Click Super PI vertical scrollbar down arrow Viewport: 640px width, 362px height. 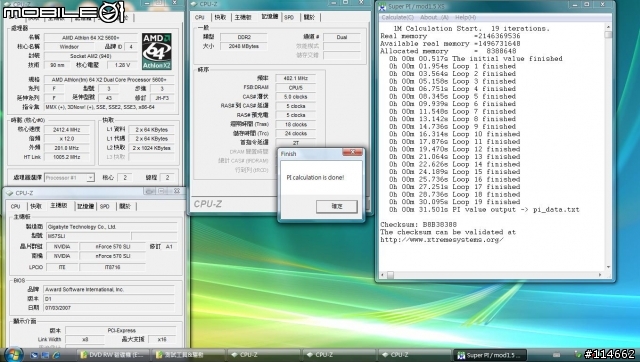click(x=608, y=267)
